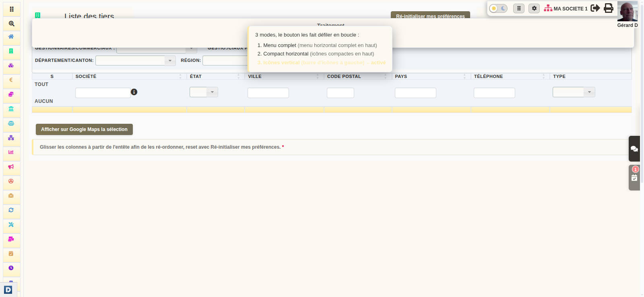The image size is (644, 297).
Task: Click the magnifier search icon in sidebar
Action: (x=11, y=24)
